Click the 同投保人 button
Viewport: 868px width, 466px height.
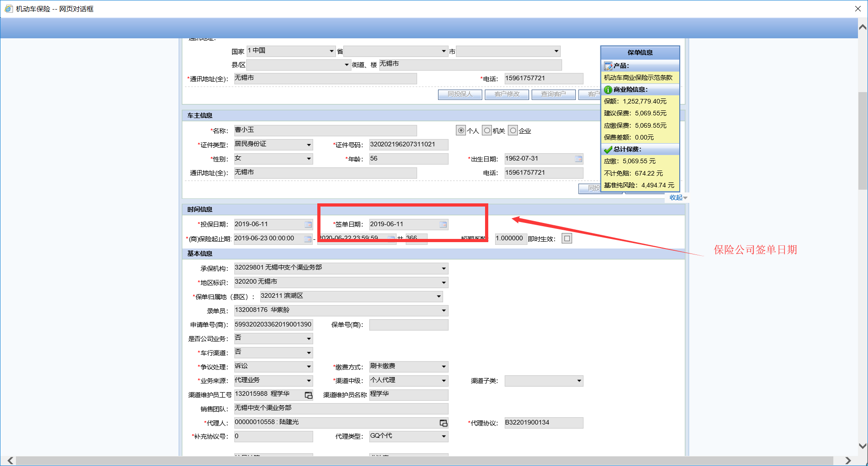tap(460, 94)
